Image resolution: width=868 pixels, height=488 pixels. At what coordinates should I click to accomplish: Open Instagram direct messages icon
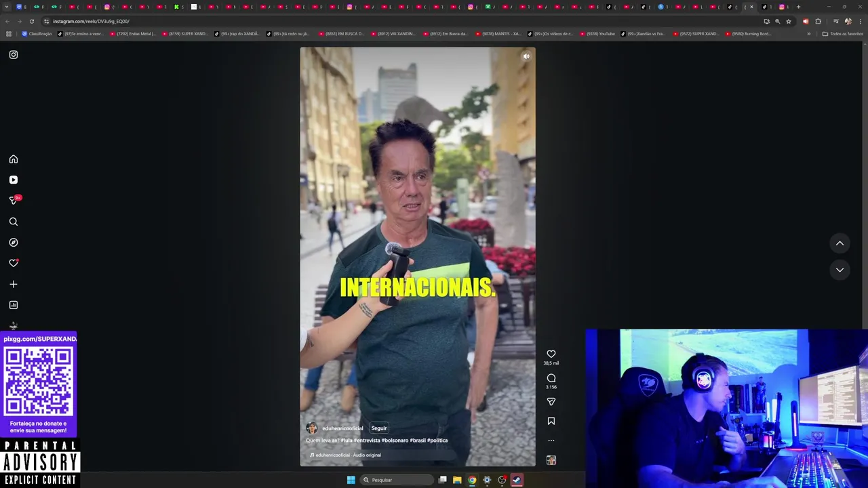(14, 201)
